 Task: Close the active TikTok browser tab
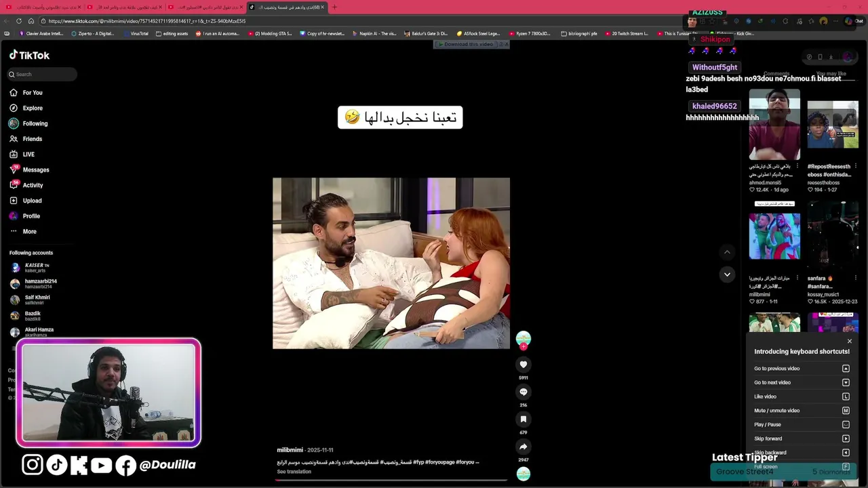click(323, 7)
